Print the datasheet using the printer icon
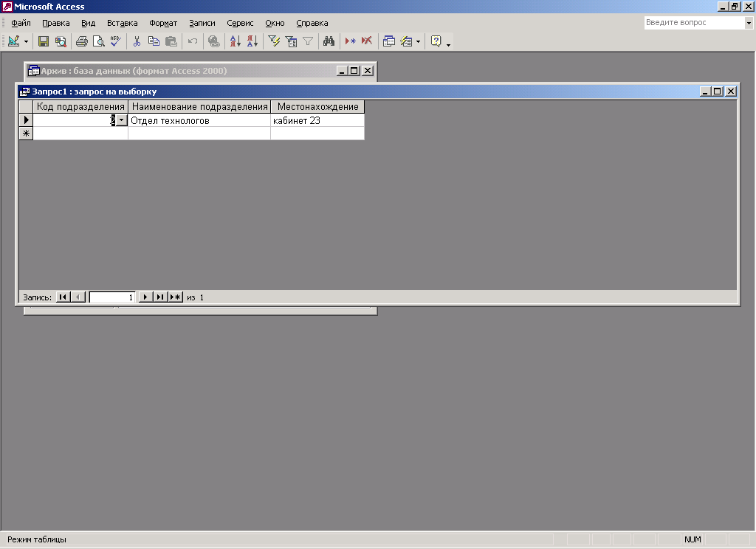 click(82, 41)
